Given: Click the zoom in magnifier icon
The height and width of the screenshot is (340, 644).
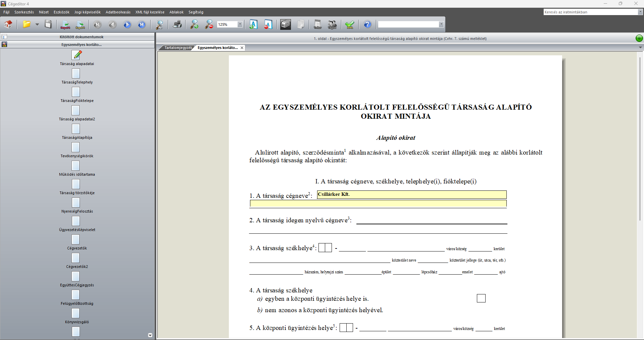Looking at the screenshot, I should pos(194,24).
